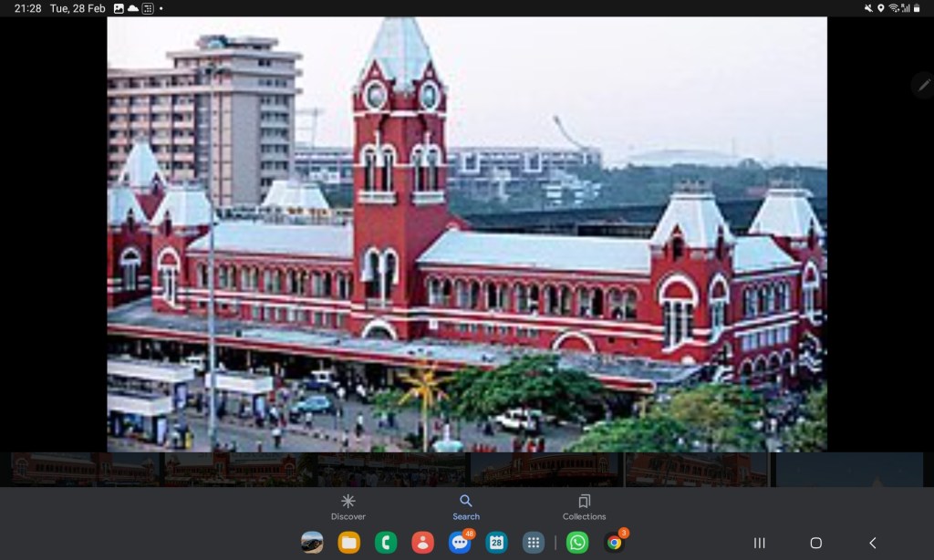Select the fifth thumbnail in bottom strip
The height and width of the screenshot is (560, 934).
pyautogui.click(x=697, y=469)
